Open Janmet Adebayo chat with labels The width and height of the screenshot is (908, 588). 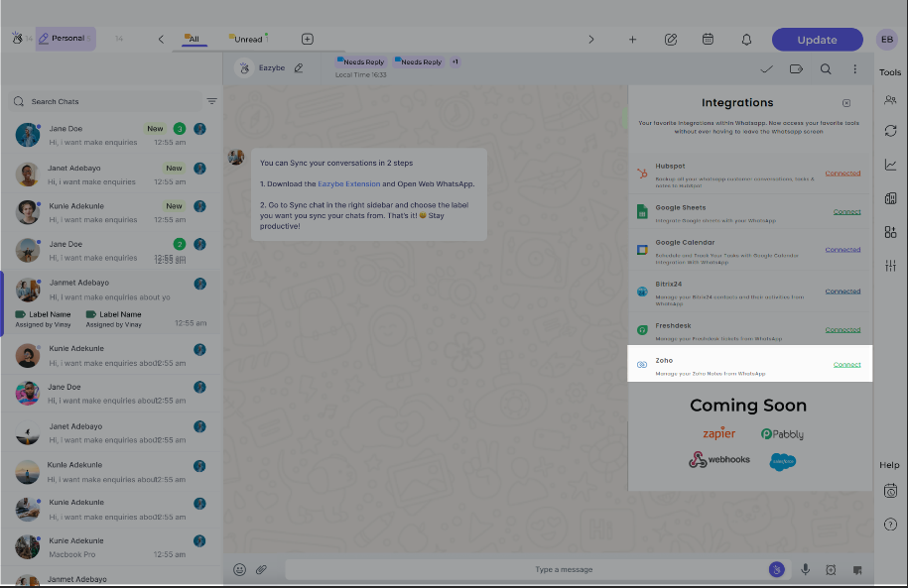(x=111, y=302)
